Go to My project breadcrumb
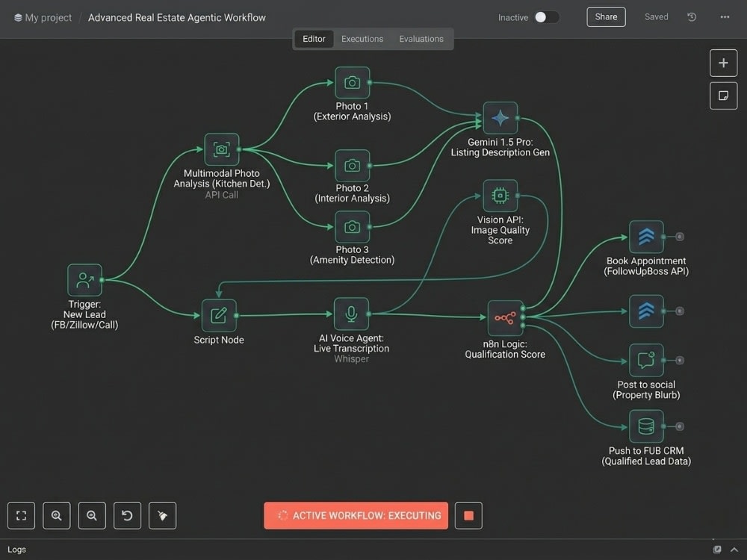The width and height of the screenshot is (747, 560). pos(43,18)
